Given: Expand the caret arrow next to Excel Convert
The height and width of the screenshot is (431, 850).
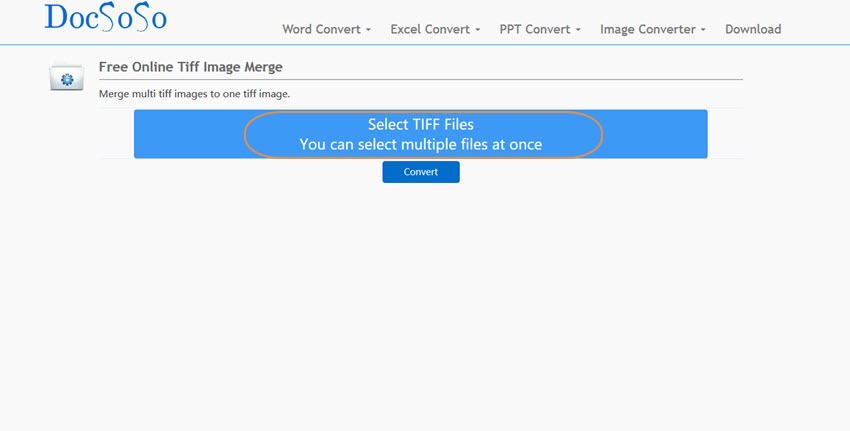Looking at the screenshot, I should pos(477,30).
